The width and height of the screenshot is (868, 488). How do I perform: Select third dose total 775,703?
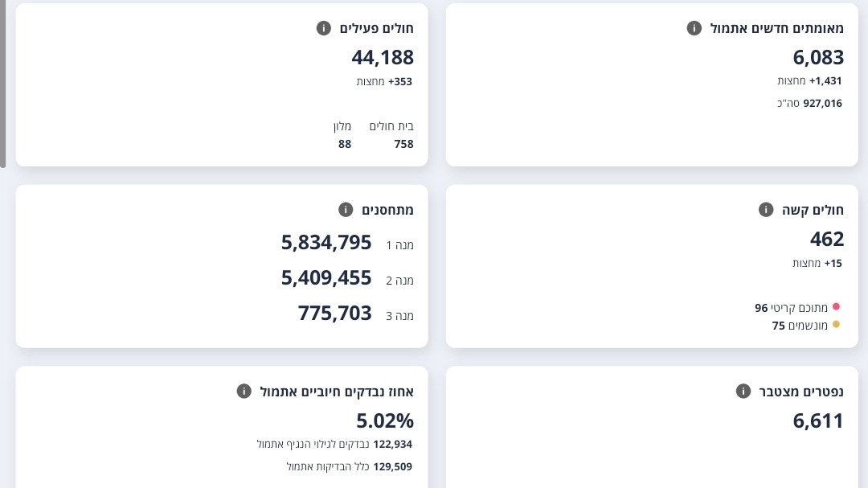pos(334,313)
